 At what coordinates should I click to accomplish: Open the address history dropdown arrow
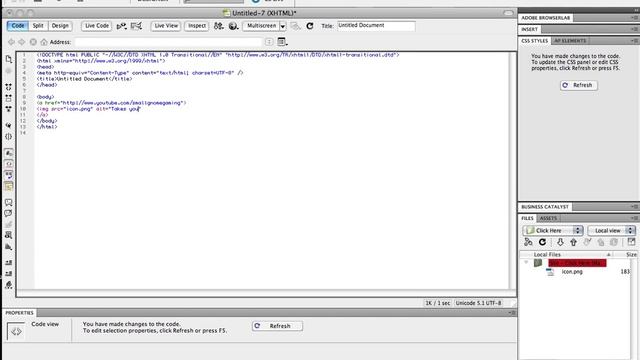tap(269, 42)
